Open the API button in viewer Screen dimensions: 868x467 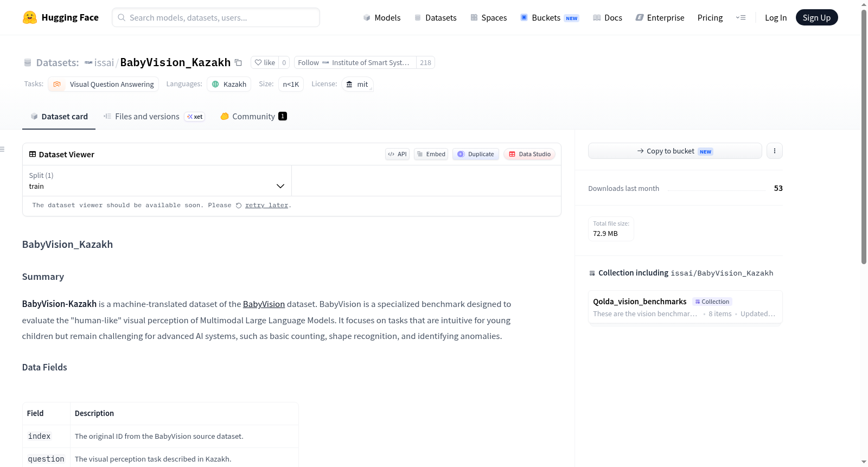point(397,154)
